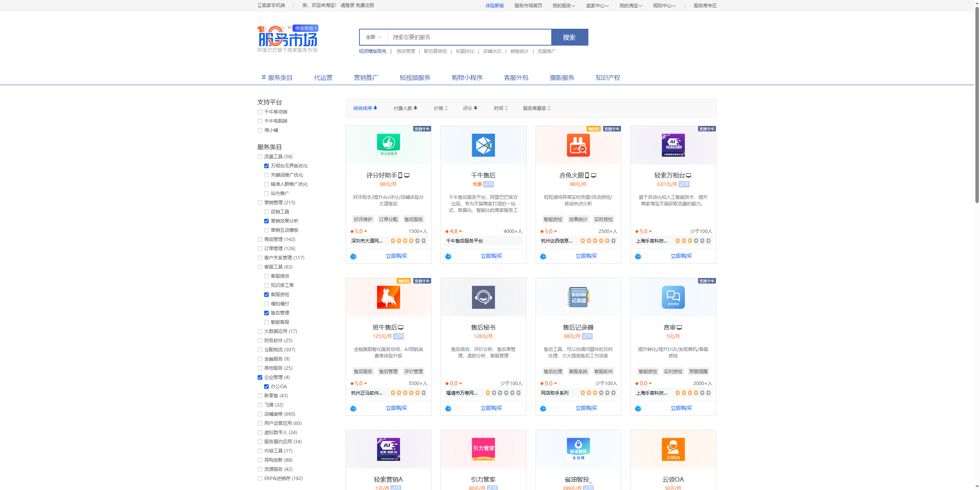Click the chat icon on 售后秘书 card
980x490 pixels.
(x=448, y=408)
